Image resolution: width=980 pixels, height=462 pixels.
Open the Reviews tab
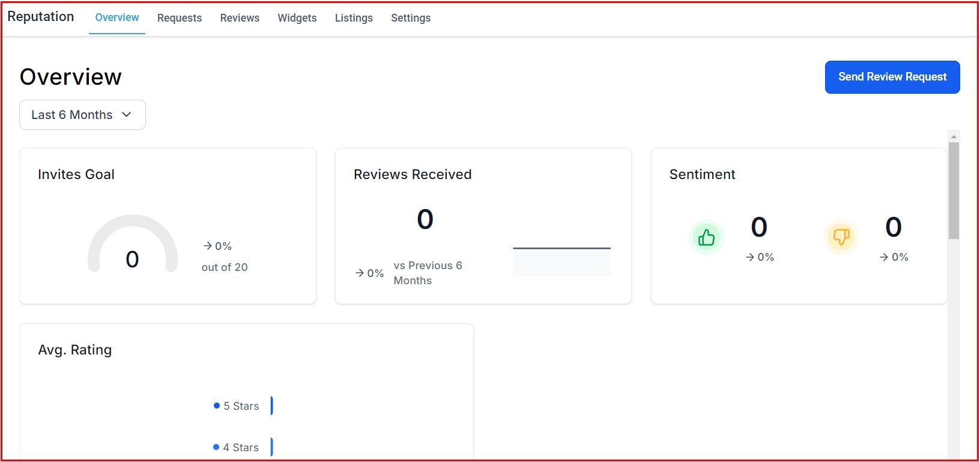(x=240, y=18)
